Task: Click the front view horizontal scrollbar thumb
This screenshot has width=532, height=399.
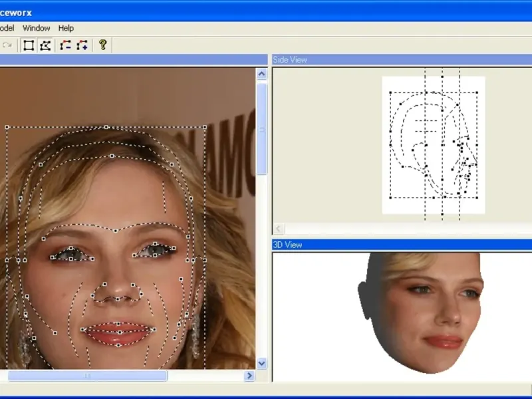Action: click(x=88, y=376)
